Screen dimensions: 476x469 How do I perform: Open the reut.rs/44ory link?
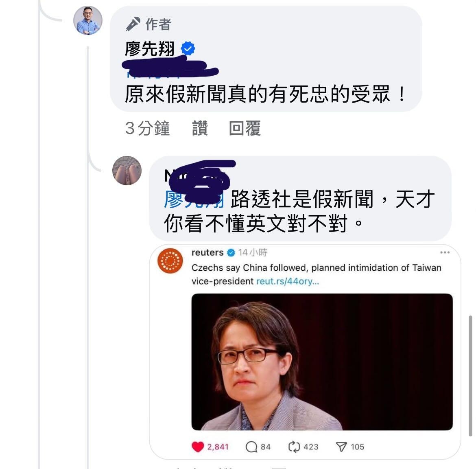pyautogui.click(x=288, y=281)
